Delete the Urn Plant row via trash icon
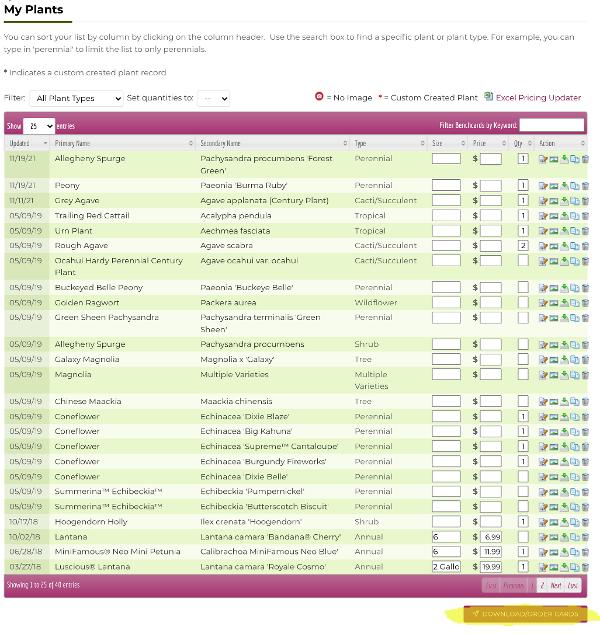 (x=585, y=231)
